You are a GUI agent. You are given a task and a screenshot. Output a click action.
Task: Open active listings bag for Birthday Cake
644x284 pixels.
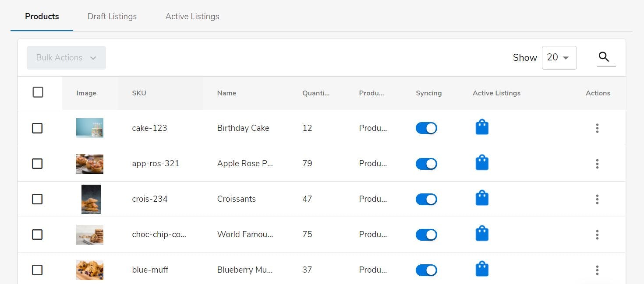482,127
